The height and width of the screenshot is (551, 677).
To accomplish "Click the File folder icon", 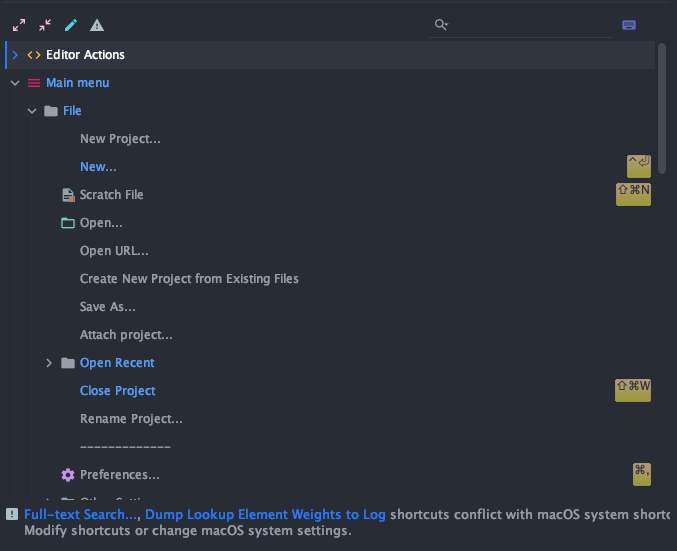I will tap(51, 111).
